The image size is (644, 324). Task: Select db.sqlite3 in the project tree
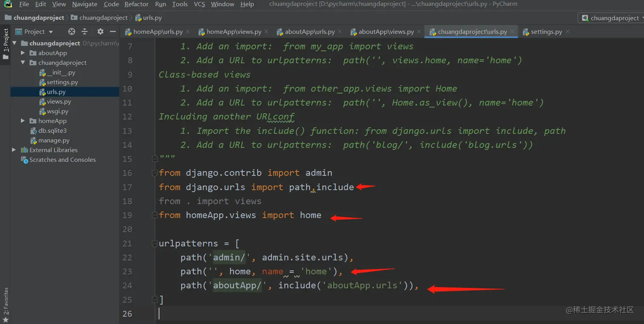pyautogui.click(x=52, y=131)
